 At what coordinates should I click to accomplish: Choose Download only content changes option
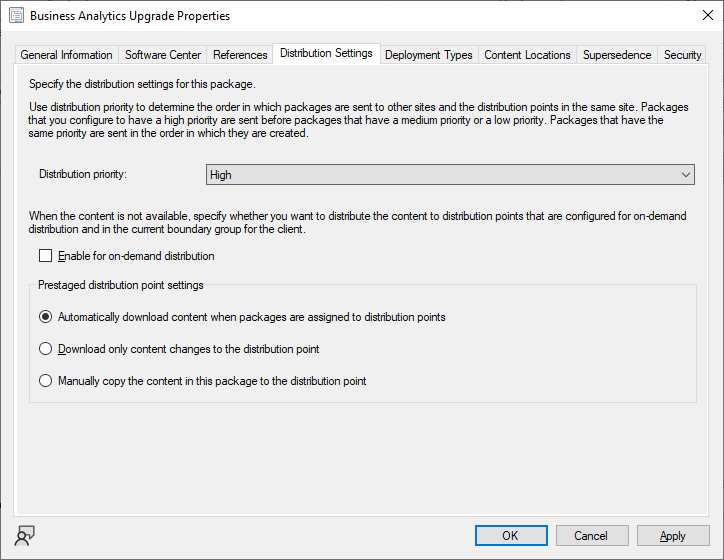pyautogui.click(x=45, y=349)
